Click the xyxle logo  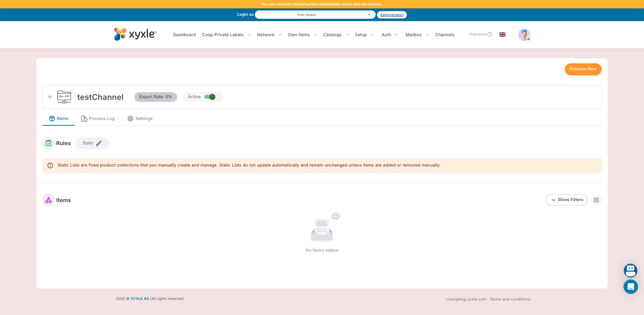coord(135,34)
